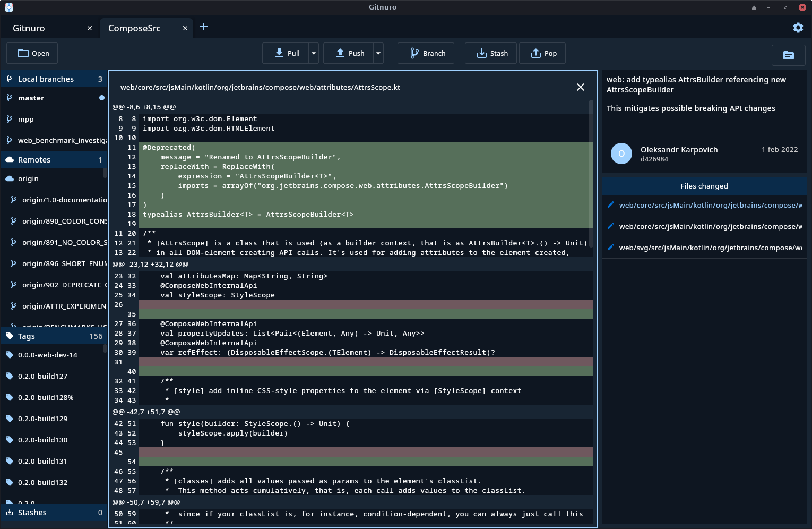Open second changed file under Files changed
Image resolution: width=812 pixels, height=529 pixels.
[704, 227]
